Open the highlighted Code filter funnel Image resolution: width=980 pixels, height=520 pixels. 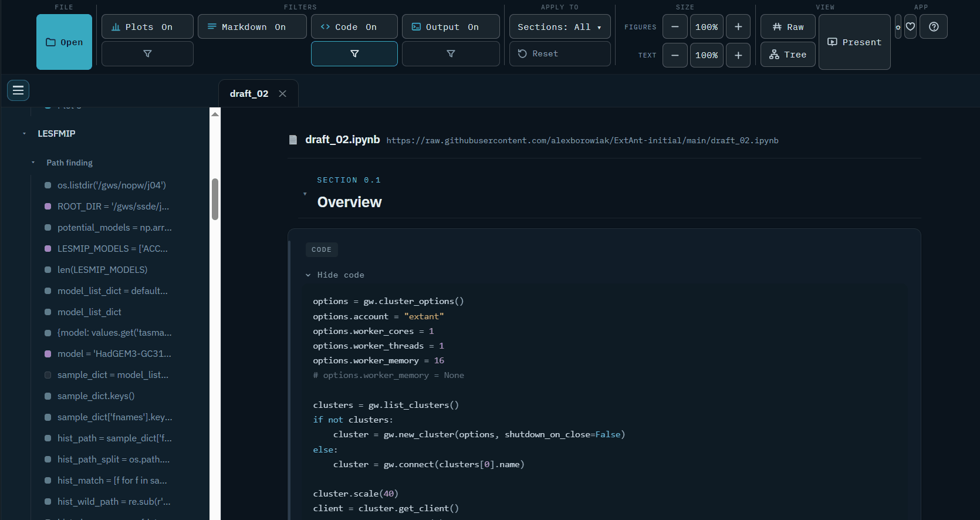(354, 53)
